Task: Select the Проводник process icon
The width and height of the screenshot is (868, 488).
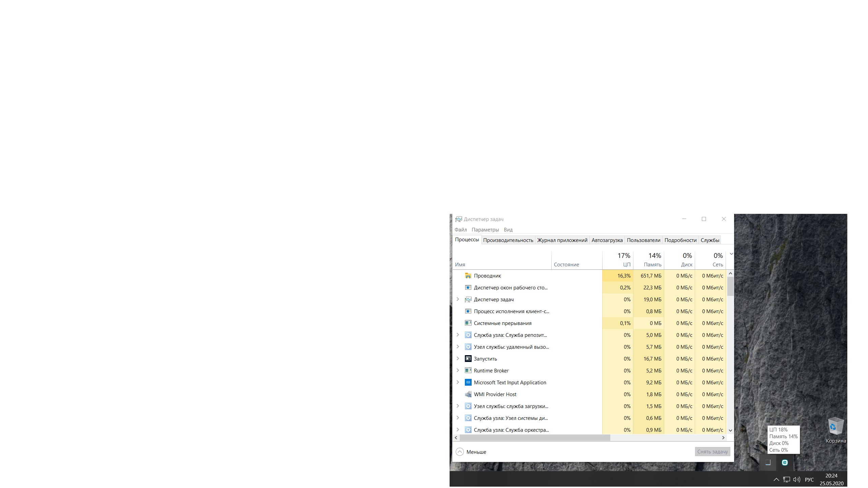Action: 468,276
